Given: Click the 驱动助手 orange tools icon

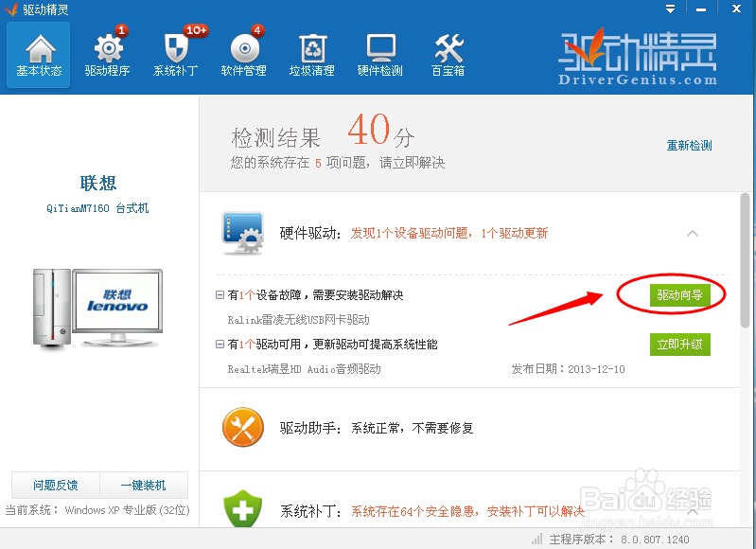Looking at the screenshot, I should tap(243, 428).
